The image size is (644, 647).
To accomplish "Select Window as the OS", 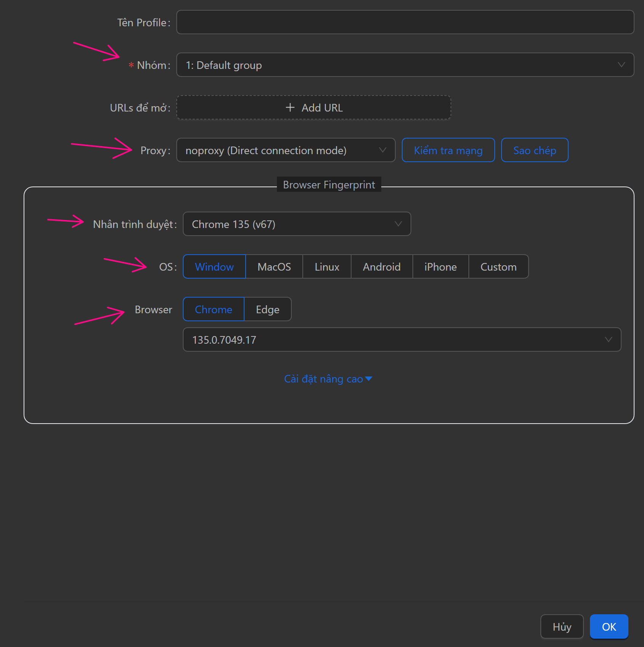I will point(214,267).
